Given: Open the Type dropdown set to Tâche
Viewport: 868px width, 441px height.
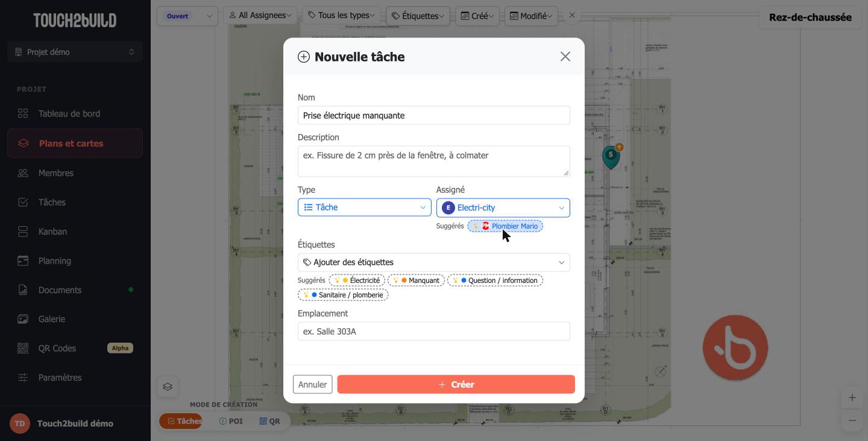Looking at the screenshot, I should tap(365, 208).
